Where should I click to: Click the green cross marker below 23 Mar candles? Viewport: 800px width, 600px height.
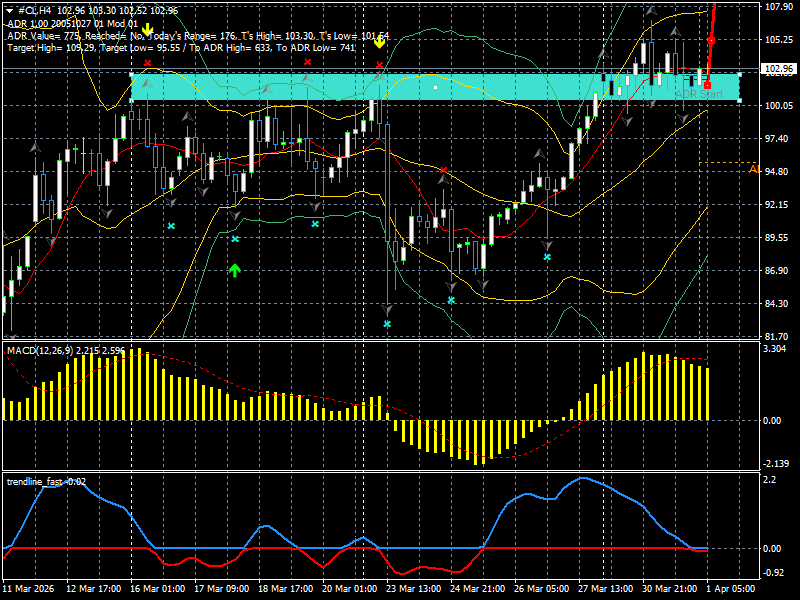386,323
